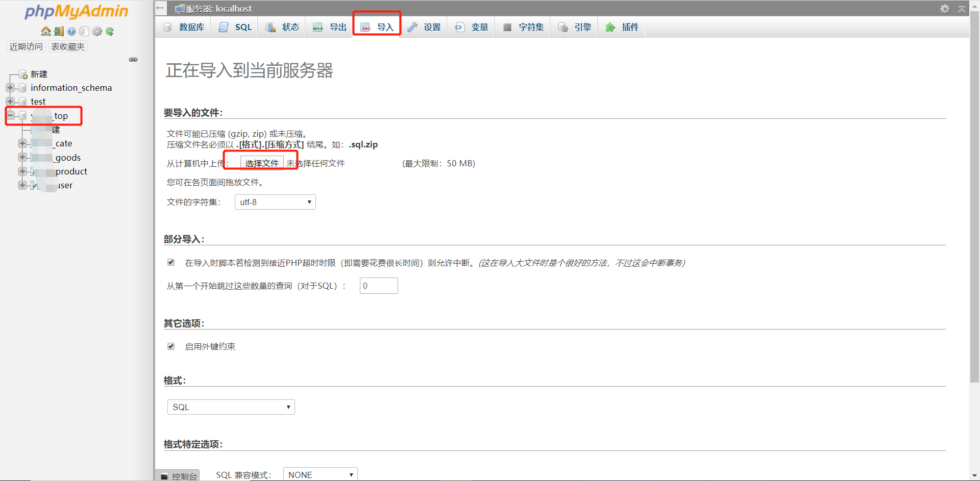Open the 引擎 engines tab

click(x=575, y=27)
